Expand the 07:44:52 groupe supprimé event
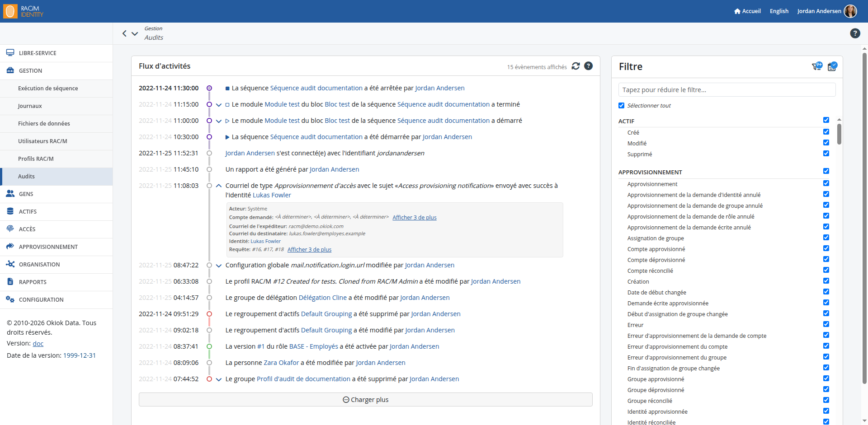The width and height of the screenshot is (868, 425). click(x=219, y=379)
